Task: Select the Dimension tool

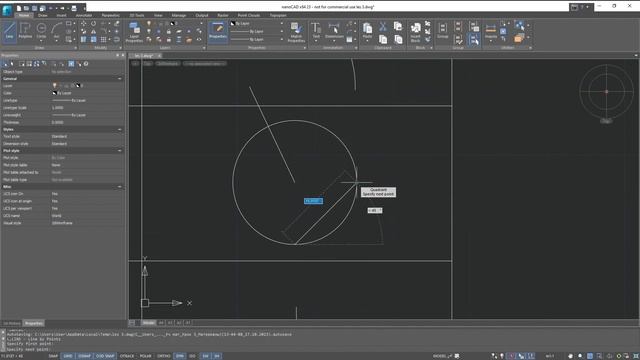Action: (334, 31)
